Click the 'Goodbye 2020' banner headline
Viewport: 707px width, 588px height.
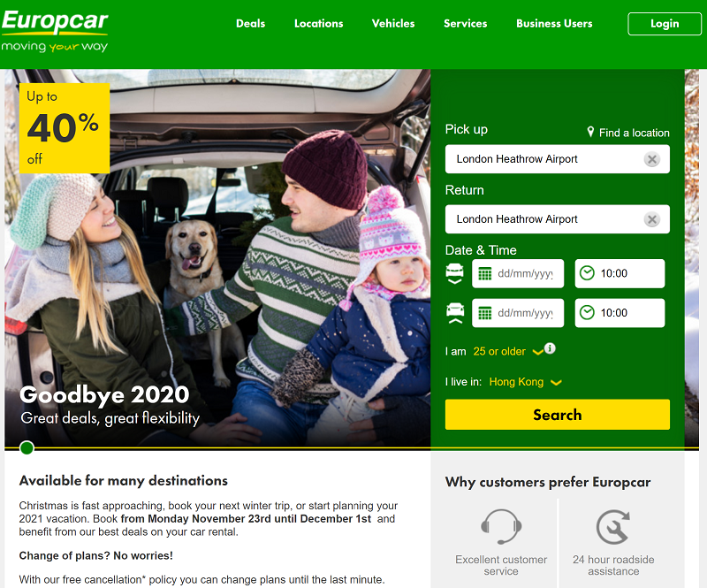pos(104,394)
